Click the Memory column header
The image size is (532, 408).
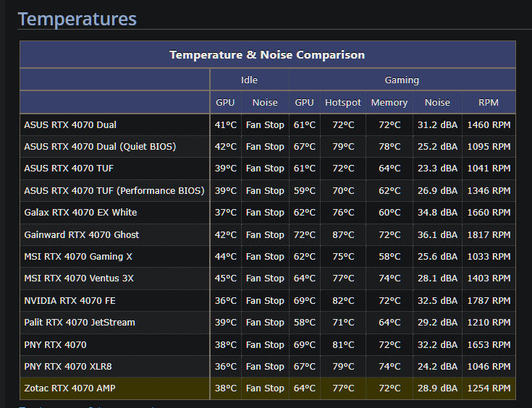click(x=389, y=103)
